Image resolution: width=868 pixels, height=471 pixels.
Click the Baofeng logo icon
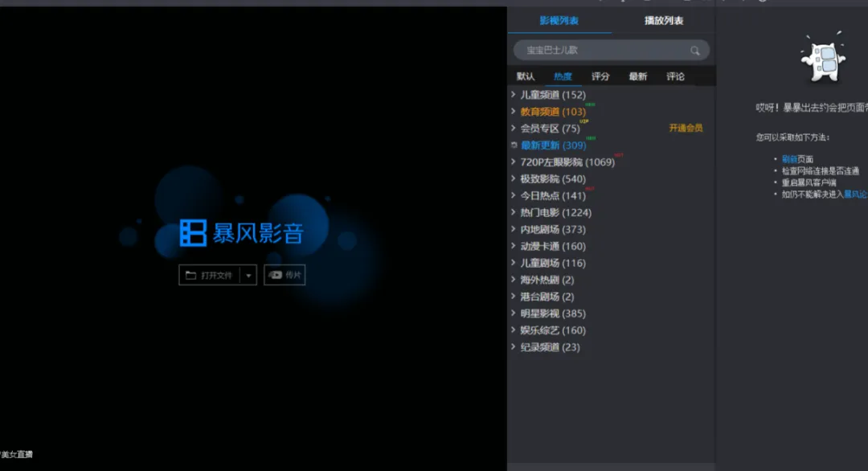193,232
